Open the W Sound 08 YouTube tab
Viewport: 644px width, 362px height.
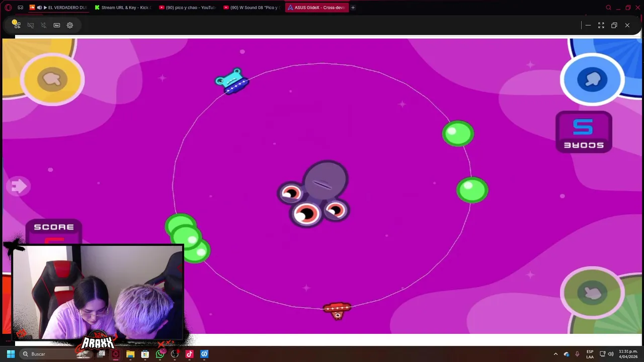click(x=251, y=8)
